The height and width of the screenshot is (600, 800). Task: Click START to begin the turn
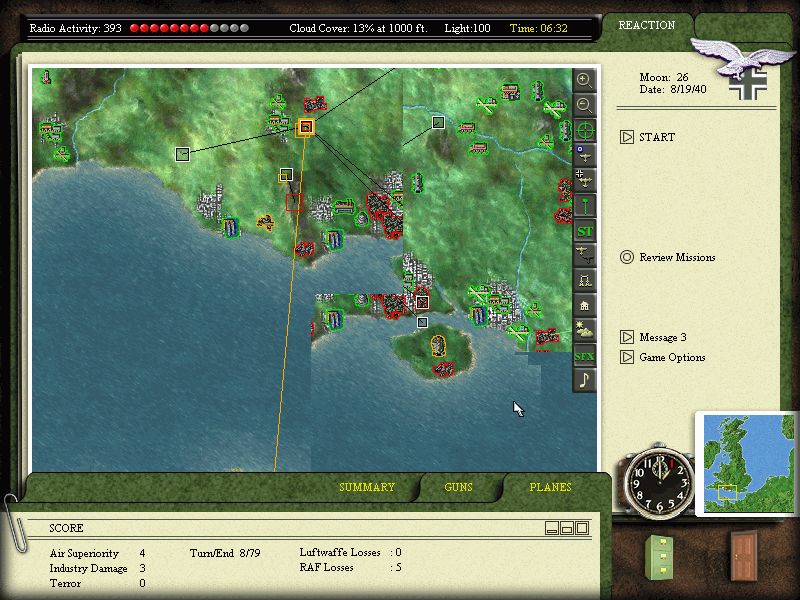point(647,137)
